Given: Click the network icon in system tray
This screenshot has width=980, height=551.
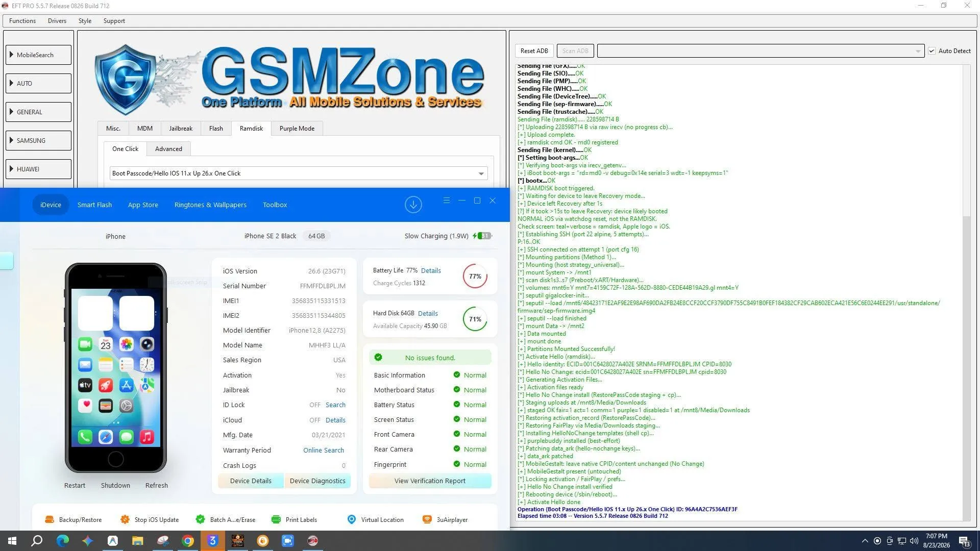Looking at the screenshot, I should pyautogui.click(x=902, y=541).
